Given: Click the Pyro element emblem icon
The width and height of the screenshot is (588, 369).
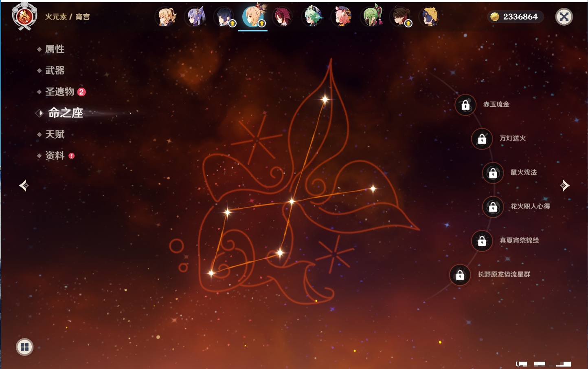Looking at the screenshot, I should 24,16.
